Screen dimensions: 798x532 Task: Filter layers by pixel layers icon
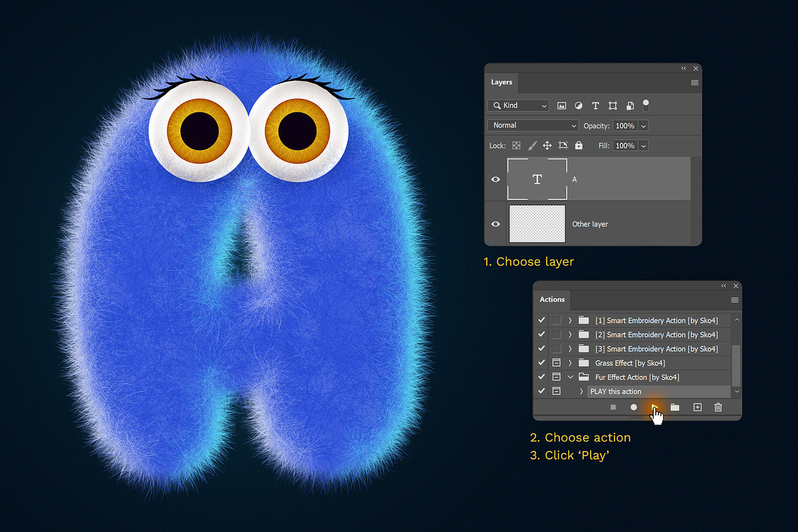click(563, 105)
